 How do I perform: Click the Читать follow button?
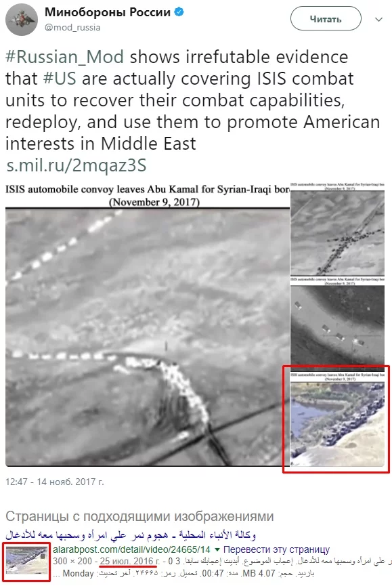[326, 19]
